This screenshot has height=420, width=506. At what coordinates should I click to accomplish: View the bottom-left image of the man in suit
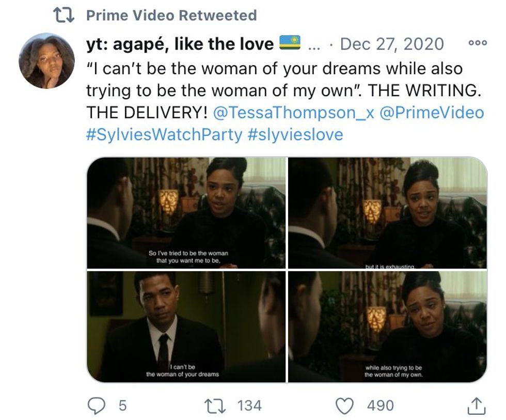pyautogui.click(x=186, y=326)
